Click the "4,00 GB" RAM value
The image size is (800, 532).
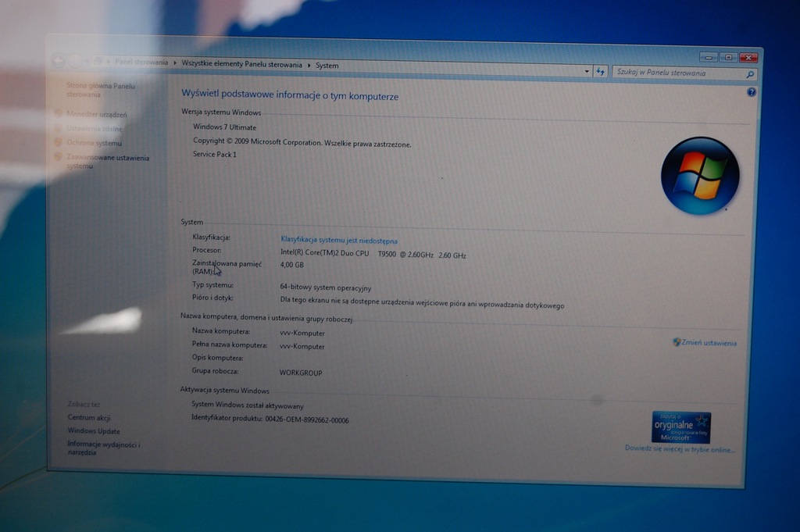[x=292, y=265]
